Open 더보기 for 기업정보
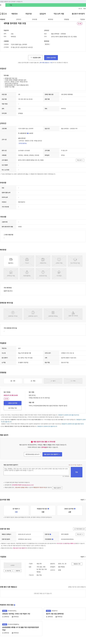Screen dimensions: 86x644 tap(83, 557)
